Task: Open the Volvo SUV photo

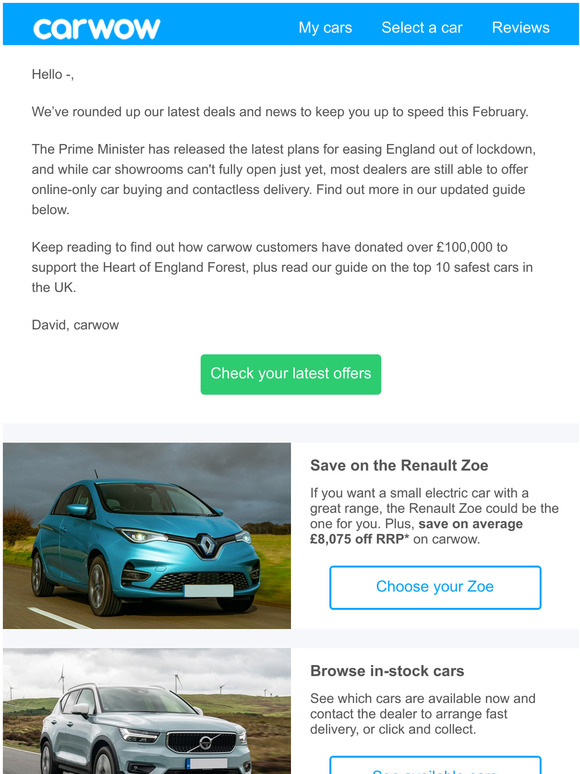Action: tap(147, 711)
